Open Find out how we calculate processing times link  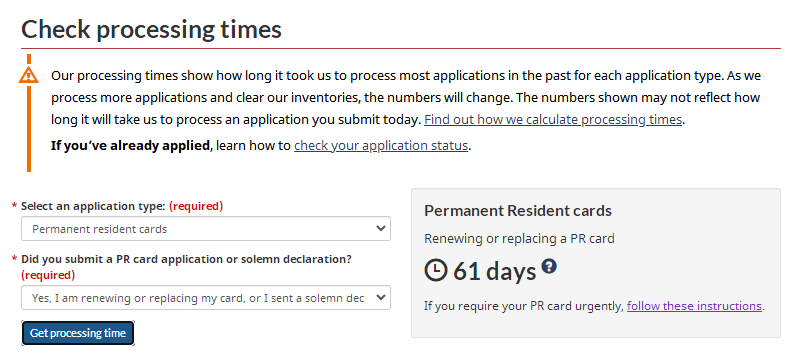click(x=553, y=120)
